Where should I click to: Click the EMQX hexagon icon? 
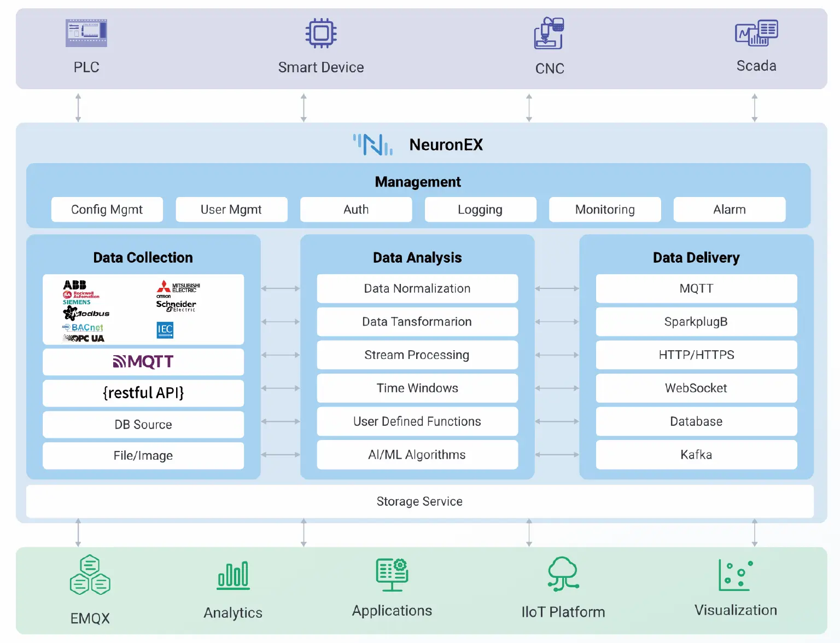pos(89,576)
